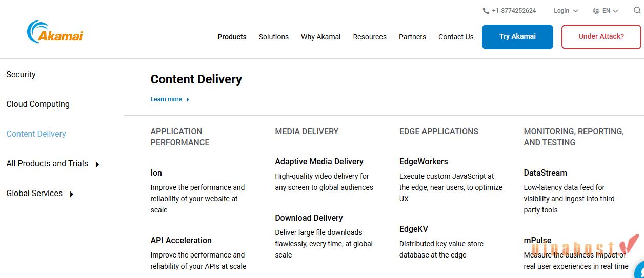
Task: Open the mPulse link
Action: [537, 240]
